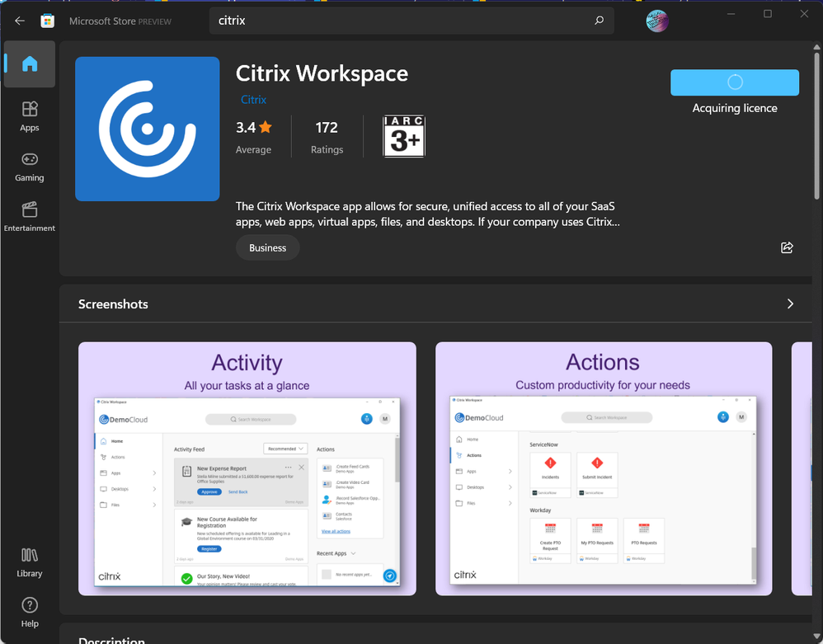Minimize the Microsoft Store window
The width and height of the screenshot is (823, 644).
(x=731, y=14)
